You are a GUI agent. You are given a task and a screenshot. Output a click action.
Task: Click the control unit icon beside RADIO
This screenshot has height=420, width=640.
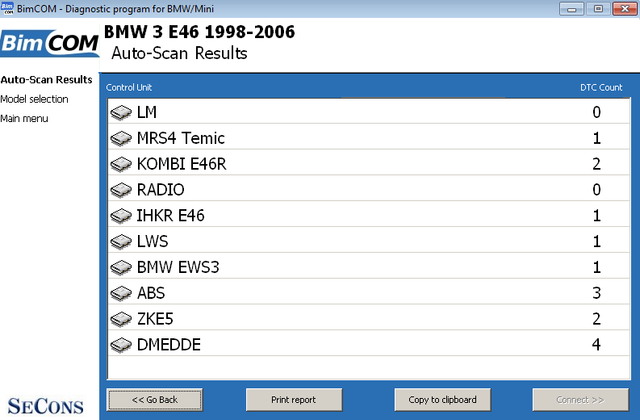121,190
